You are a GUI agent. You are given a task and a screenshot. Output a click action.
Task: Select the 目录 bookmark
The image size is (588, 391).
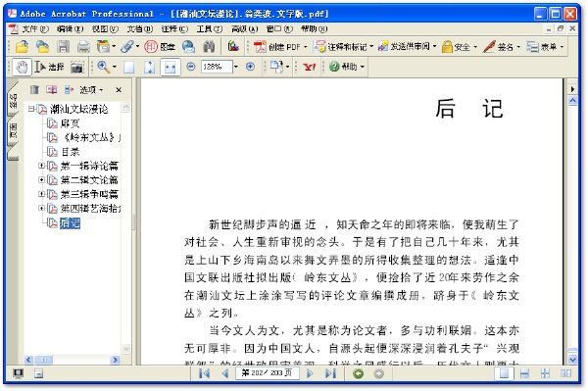click(x=71, y=152)
